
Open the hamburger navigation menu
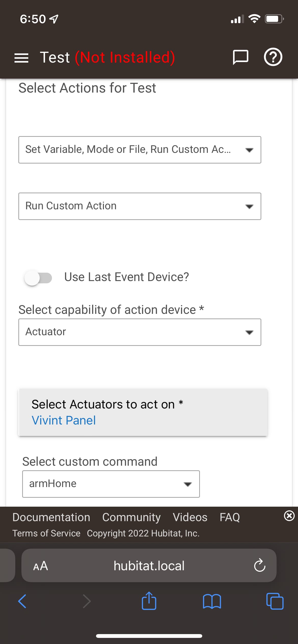tap(21, 58)
